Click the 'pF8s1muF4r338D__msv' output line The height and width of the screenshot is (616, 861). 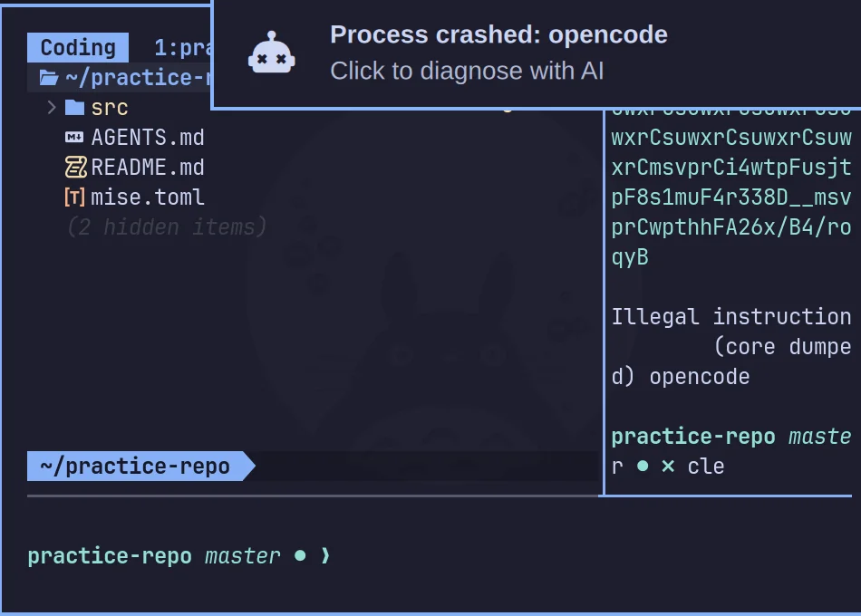[731, 197]
